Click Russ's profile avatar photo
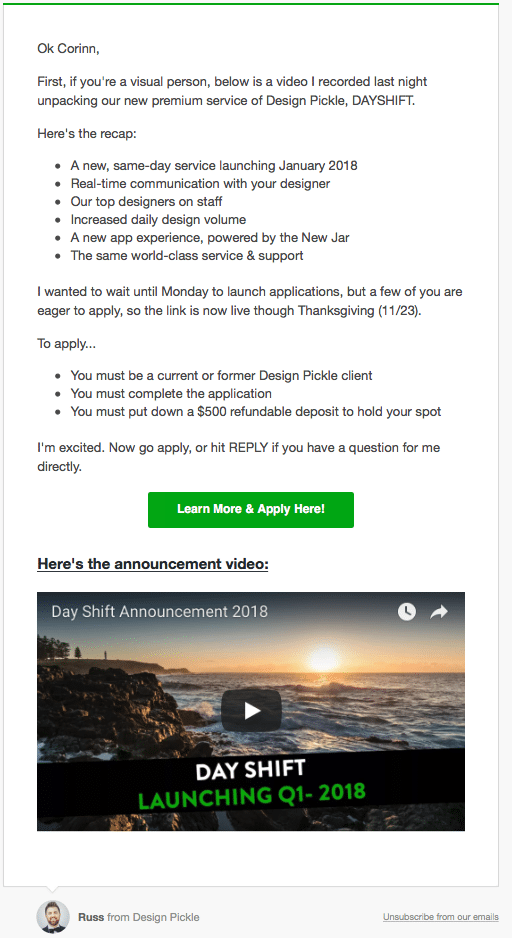This screenshot has width=512, height=938. pyautogui.click(x=53, y=916)
